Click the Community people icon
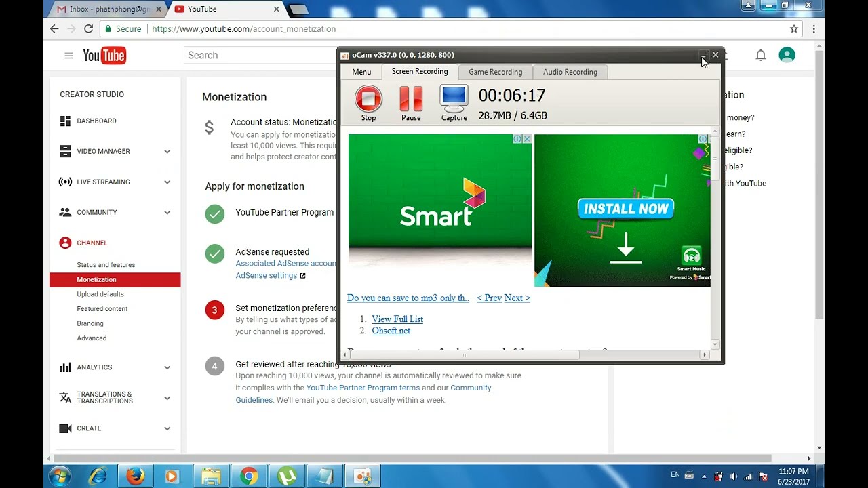This screenshot has height=488, width=868. [x=65, y=212]
